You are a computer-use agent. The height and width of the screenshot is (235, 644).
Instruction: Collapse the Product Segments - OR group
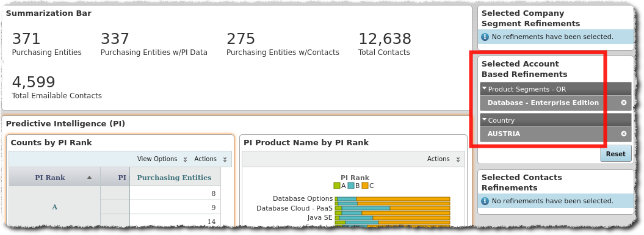[485, 89]
